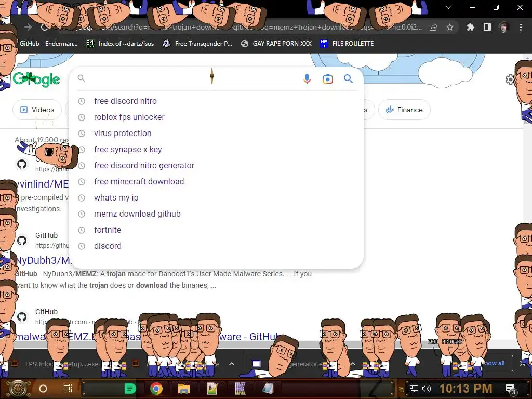532x399 pixels.
Task: Go forward with the browser forward arrow
Action: [28, 27]
